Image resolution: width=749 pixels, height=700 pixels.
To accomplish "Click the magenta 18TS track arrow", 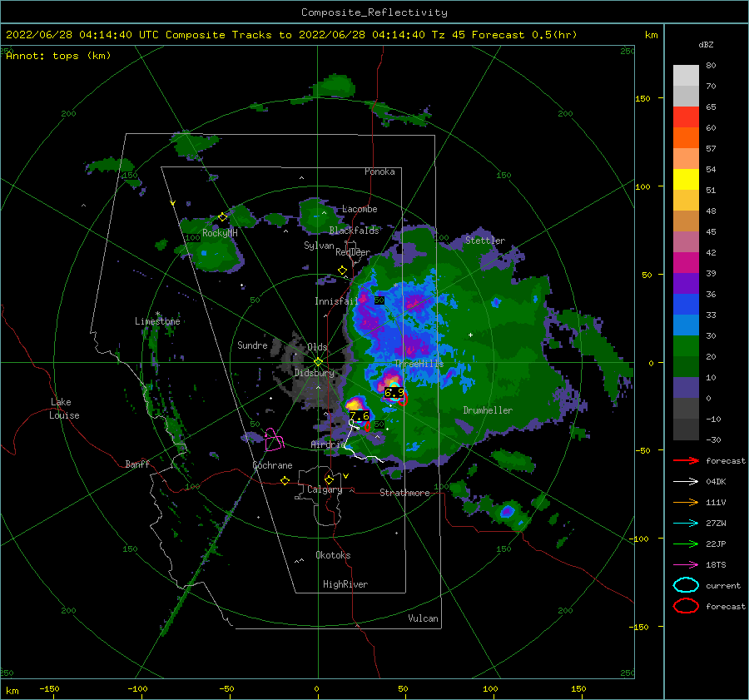I will [686, 565].
